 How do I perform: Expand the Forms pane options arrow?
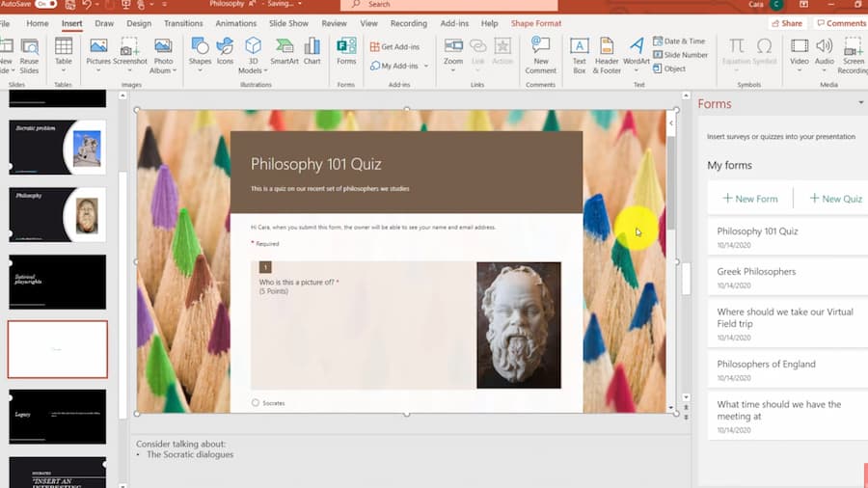(860, 103)
